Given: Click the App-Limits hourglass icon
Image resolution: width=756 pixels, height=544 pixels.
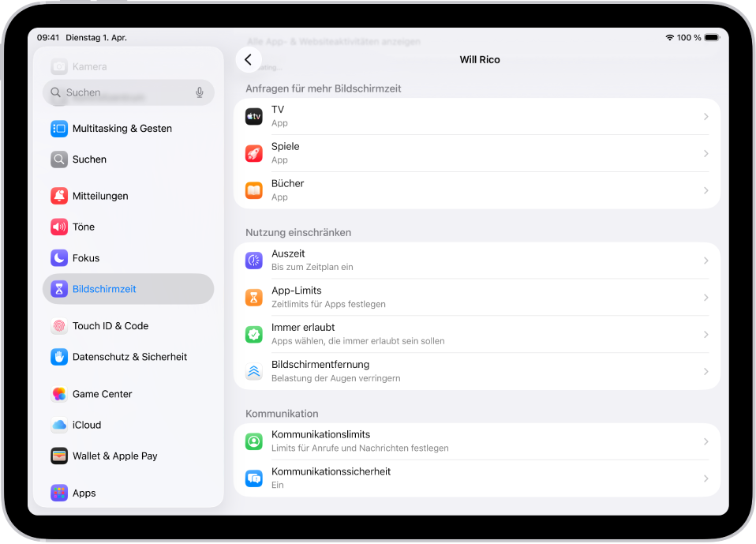Looking at the screenshot, I should 253,298.
